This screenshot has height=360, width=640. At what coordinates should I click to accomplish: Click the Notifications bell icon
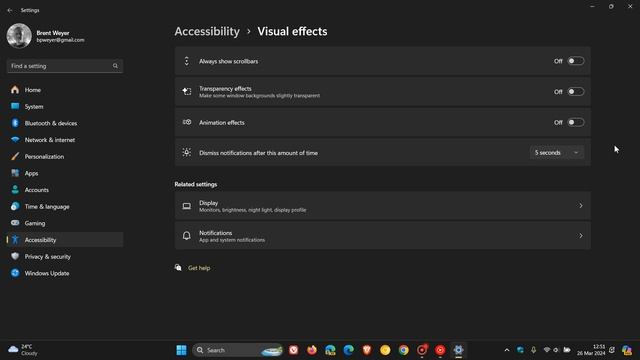point(187,236)
